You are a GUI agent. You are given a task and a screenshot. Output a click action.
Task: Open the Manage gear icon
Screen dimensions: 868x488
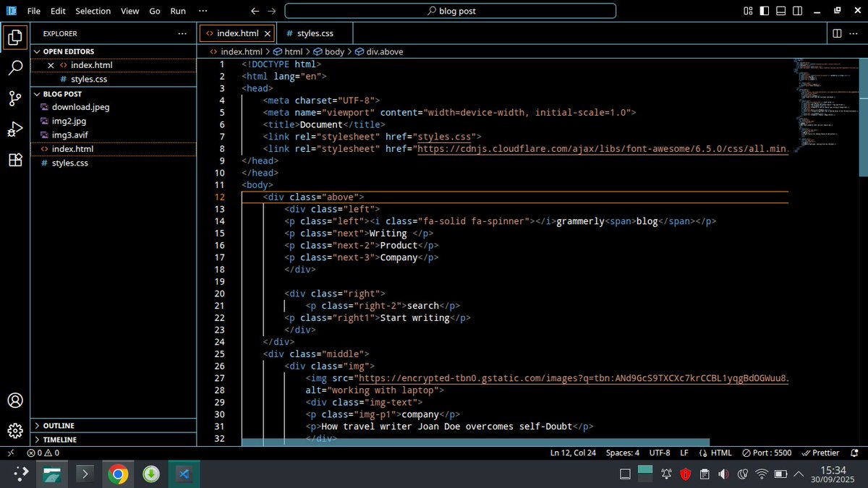(x=15, y=430)
